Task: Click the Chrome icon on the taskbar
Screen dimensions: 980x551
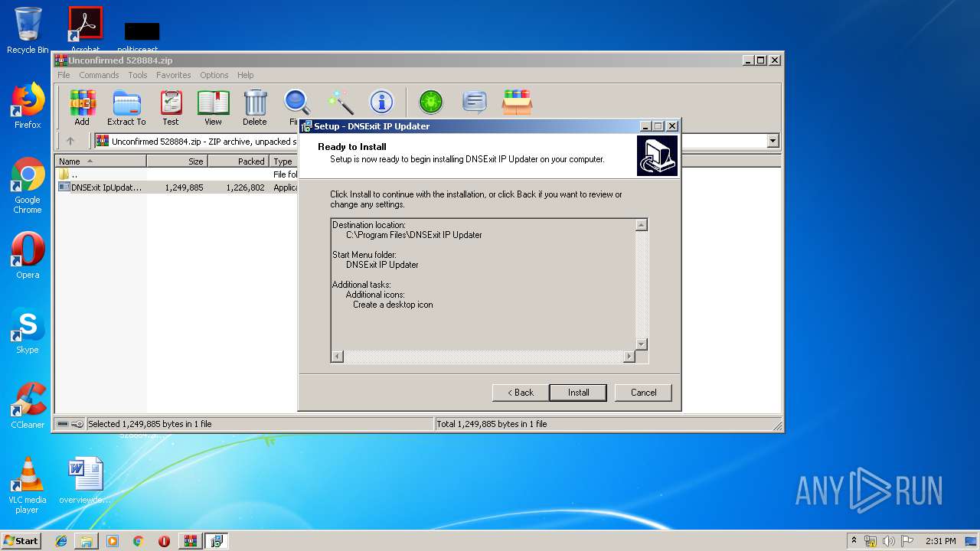Action: pyautogui.click(x=139, y=541)
